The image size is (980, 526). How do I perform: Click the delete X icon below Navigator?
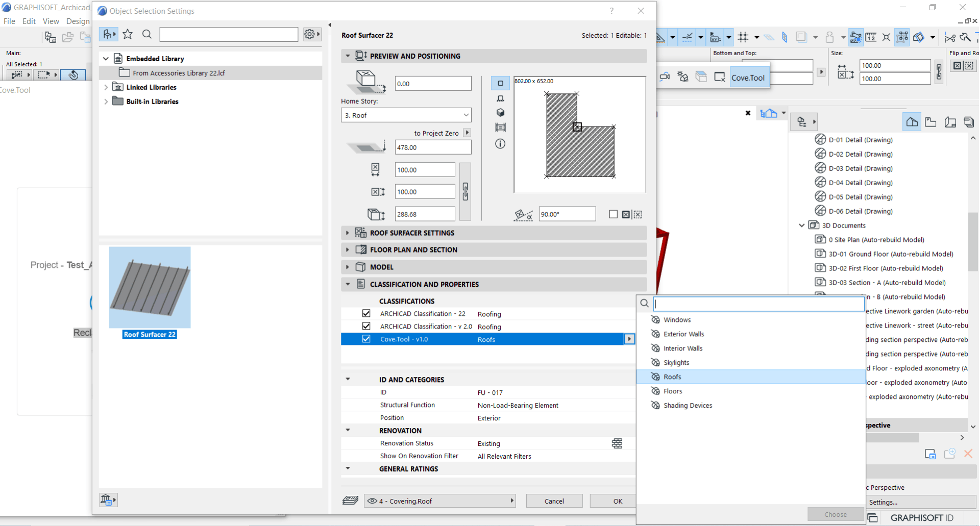[x=968, y=453]
